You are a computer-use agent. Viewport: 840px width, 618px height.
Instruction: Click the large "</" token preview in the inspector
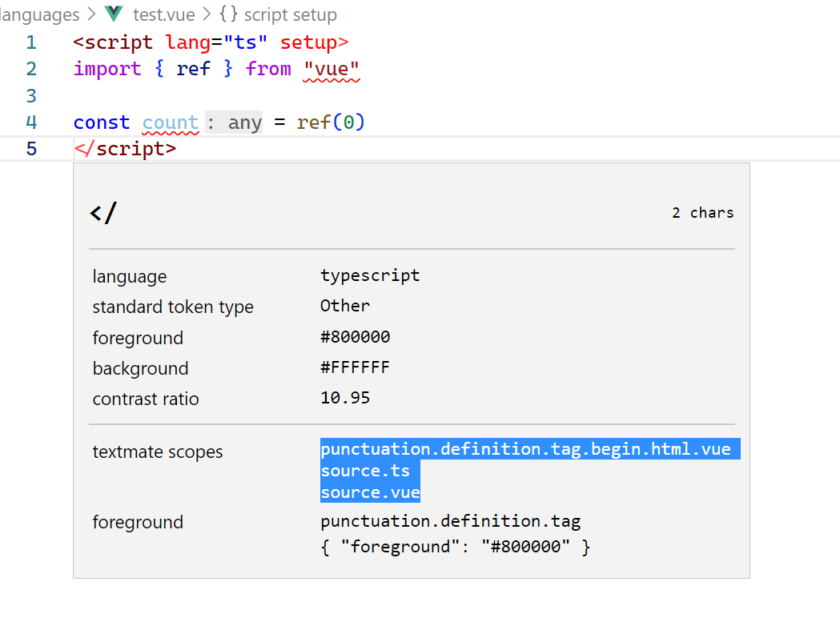point(103,212)
